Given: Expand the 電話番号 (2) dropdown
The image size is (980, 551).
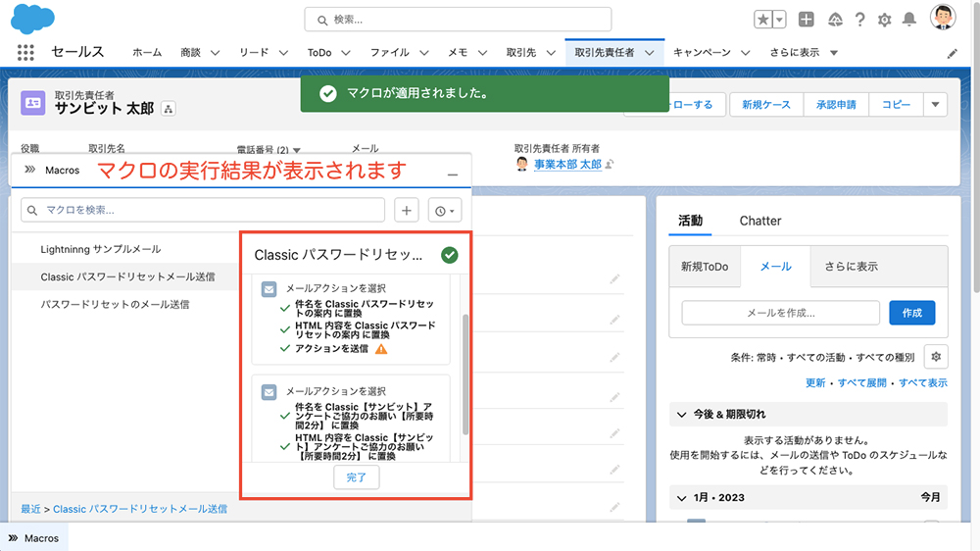Looking at the screenshot, I should (297, 150).
